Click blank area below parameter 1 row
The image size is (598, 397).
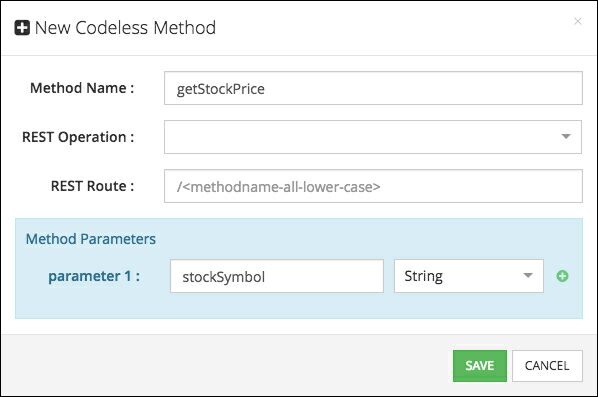pyautogui.click(x=299, y=306)
